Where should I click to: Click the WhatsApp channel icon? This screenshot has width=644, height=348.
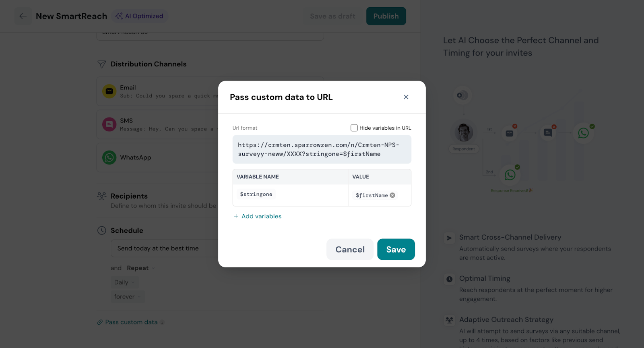point(109,157)
